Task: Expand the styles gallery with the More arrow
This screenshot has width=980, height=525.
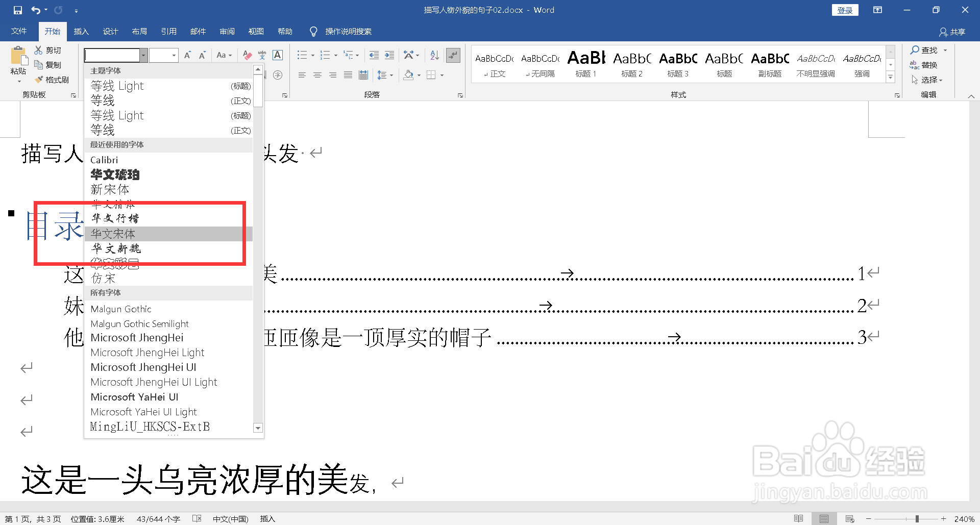Action: point(891,78)
